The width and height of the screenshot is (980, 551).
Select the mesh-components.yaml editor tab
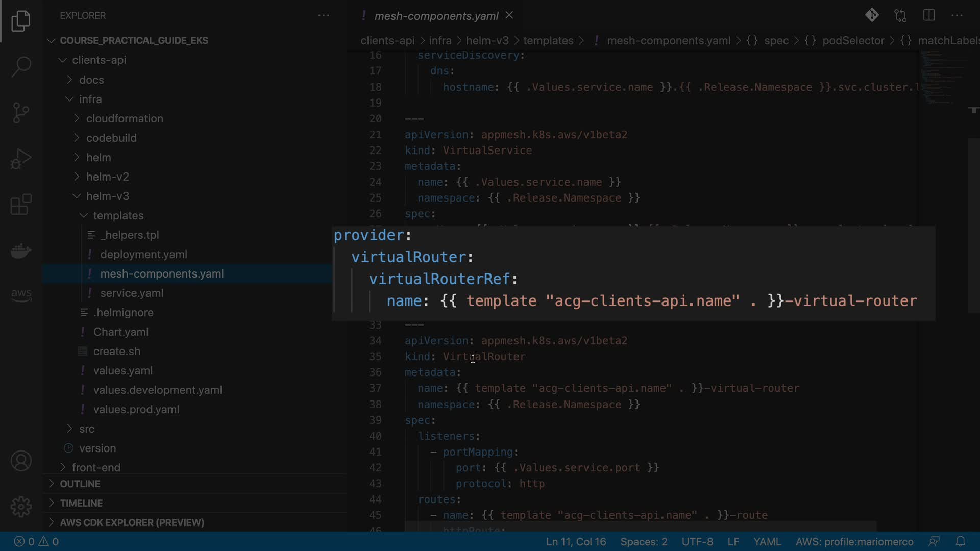tap(436, 16)
